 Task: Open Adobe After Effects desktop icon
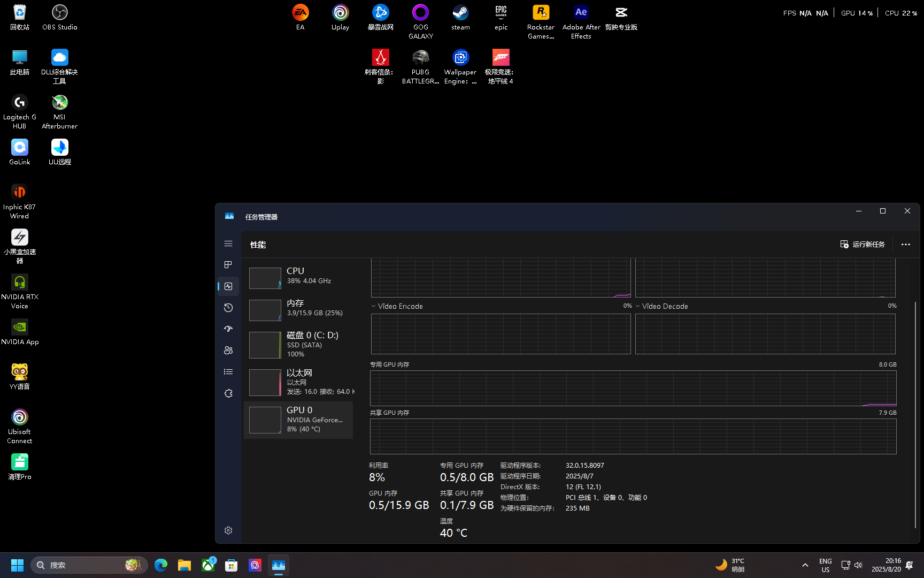point(581,21)
